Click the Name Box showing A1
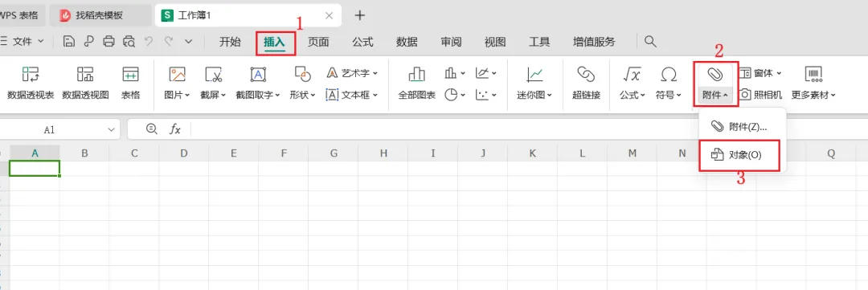This screenshot has width=868, height=290. coord(50,129)
